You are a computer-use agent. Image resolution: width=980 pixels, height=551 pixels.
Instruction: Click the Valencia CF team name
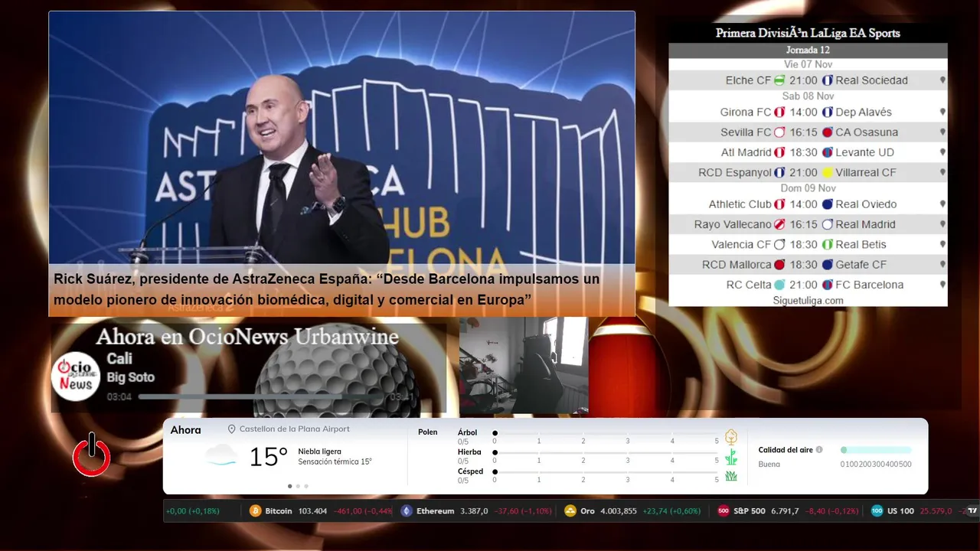[741, 245]
